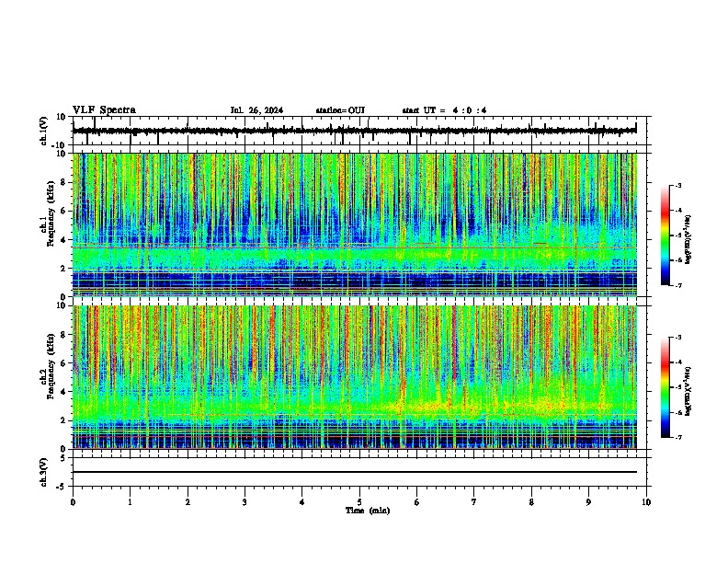The width and height of the screenshot is (728, 563).
Task: Click the ch.2 spectrogram panel
Action: (x=355, y=377)
